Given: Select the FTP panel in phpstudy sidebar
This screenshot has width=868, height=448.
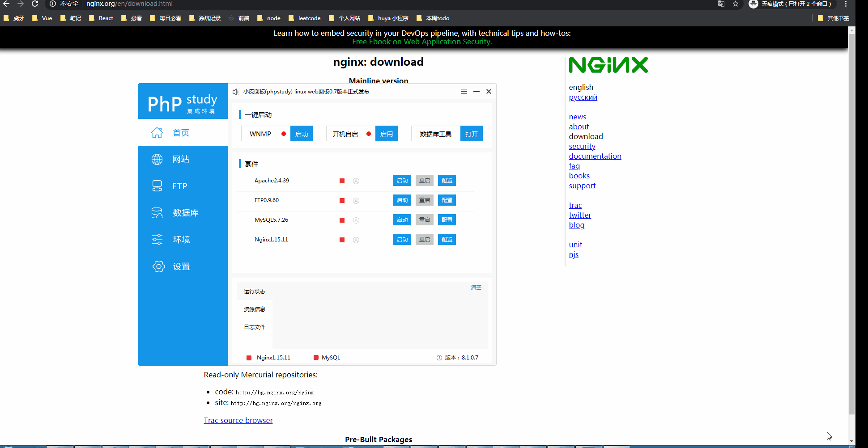Looking at the screenshot, I should [180, 186].
